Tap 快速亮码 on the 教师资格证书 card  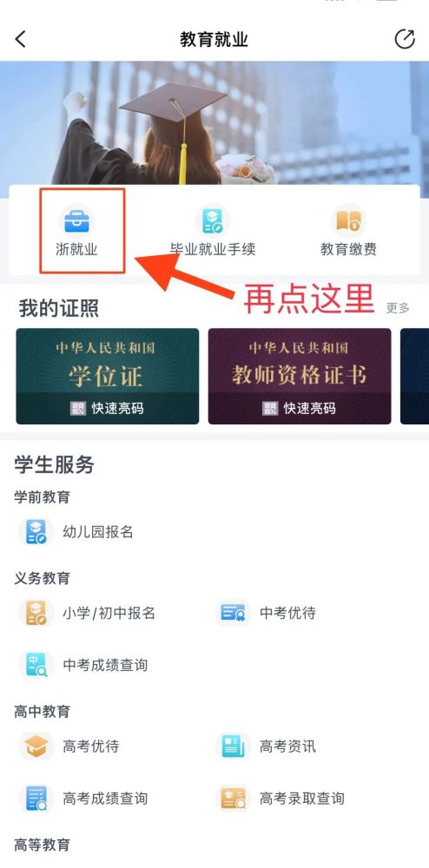(300, 409)
